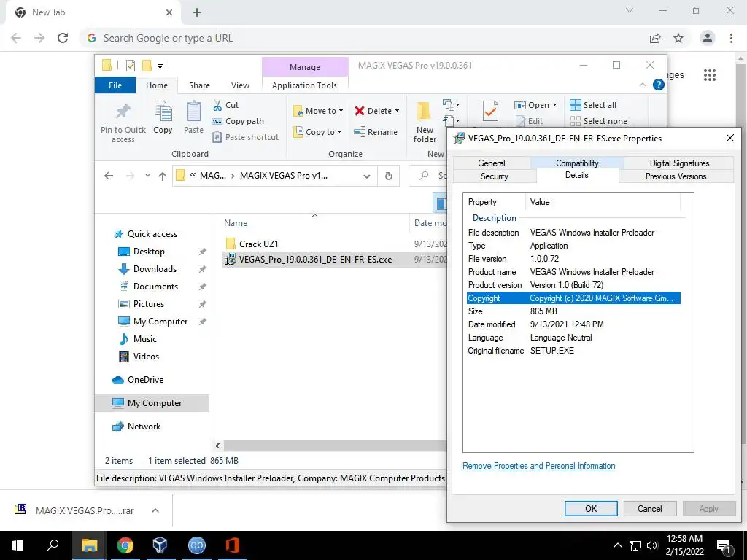Click the Explorer refresh button
The image size is (747, 560).
[389, 176]
